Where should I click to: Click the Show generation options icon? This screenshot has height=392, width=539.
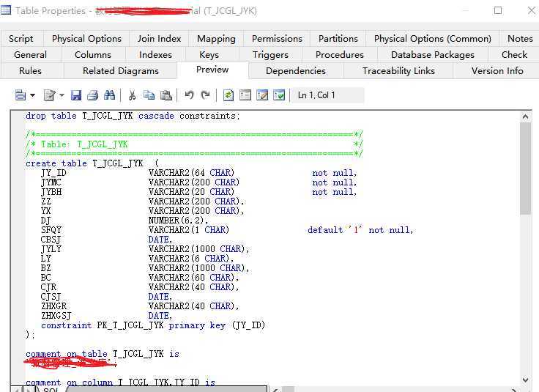[x=245, y=95]
